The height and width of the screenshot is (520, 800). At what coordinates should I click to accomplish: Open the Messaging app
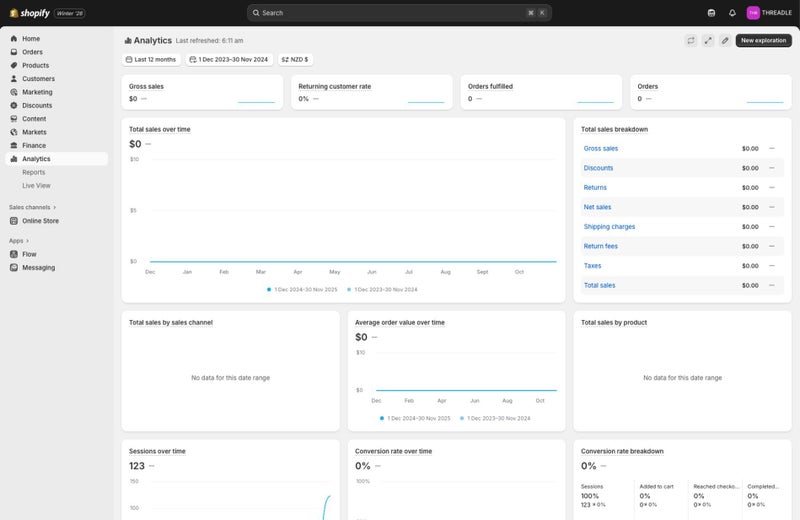tap(38, 268)
